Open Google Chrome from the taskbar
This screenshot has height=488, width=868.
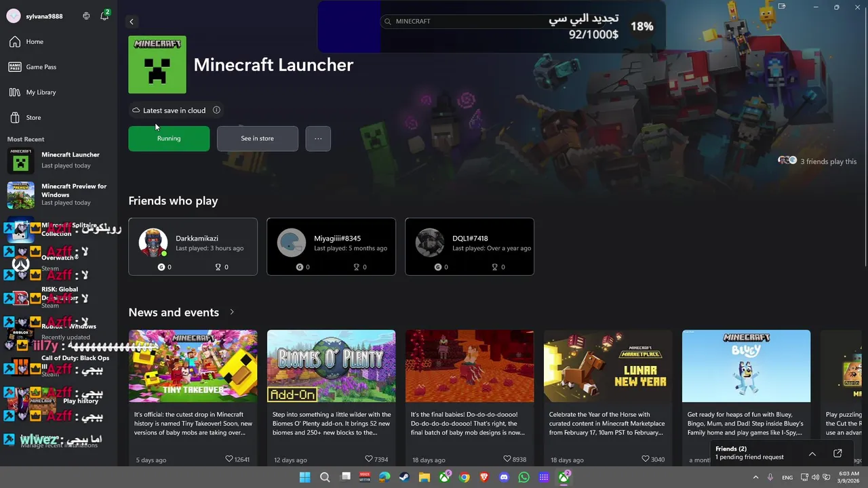[x=465, y=477]
